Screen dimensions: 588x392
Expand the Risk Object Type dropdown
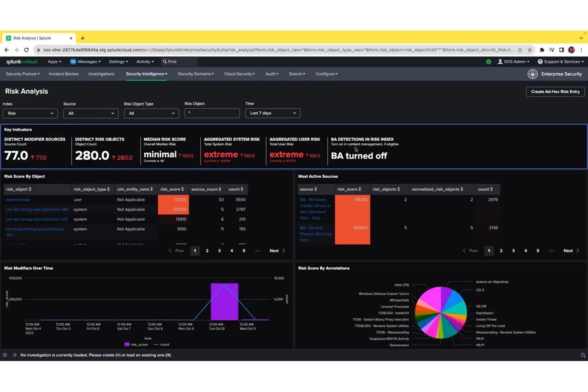click(151, 113)
